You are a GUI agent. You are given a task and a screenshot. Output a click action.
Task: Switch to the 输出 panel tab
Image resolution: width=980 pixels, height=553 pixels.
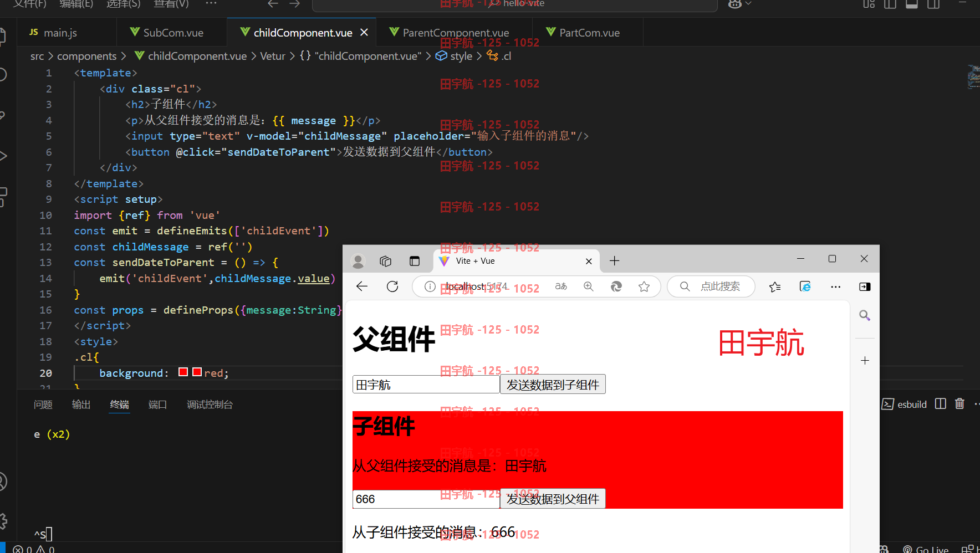pyautogui.click(x=81, y=404)
